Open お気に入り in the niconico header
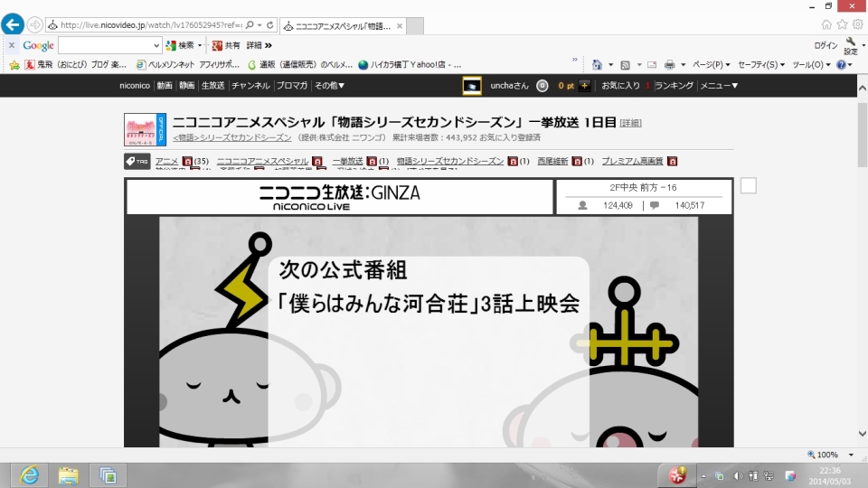The image size is (868, 488). 620,86
